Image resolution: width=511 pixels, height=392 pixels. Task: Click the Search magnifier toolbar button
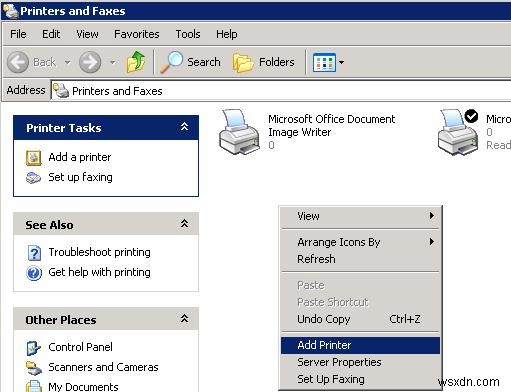[x=190, y=62]
